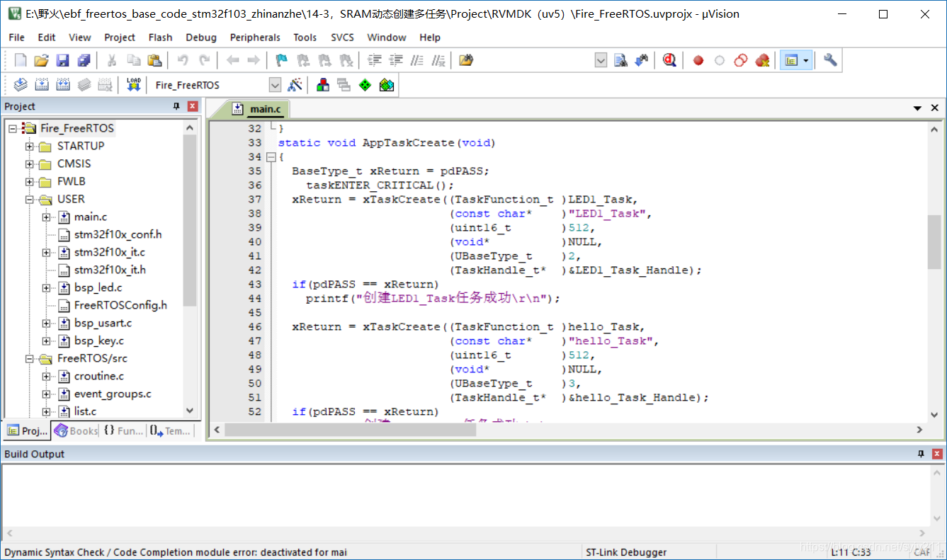Click the Open file folder icon
The width and height of the screenshot is (947, 560).
click(x=42, y=61)
